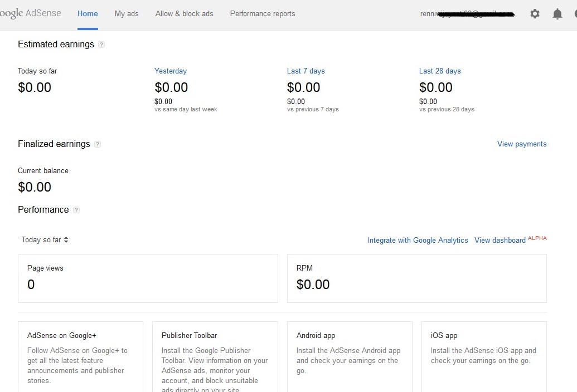Select the RPM metric card
Image resolution: width=577 pixels, height=392 pixels.
click(x=416, y=278)
